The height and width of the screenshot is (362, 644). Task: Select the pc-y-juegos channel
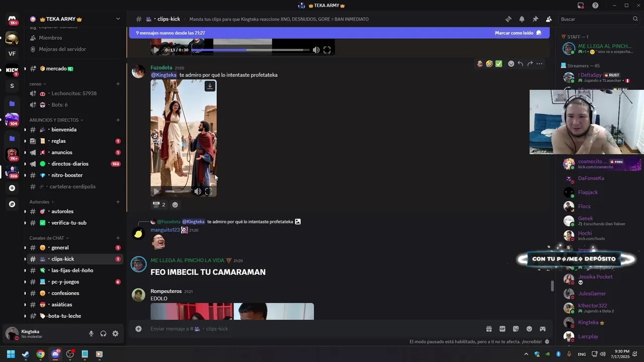pyautogui.click(x=75, y=282)
